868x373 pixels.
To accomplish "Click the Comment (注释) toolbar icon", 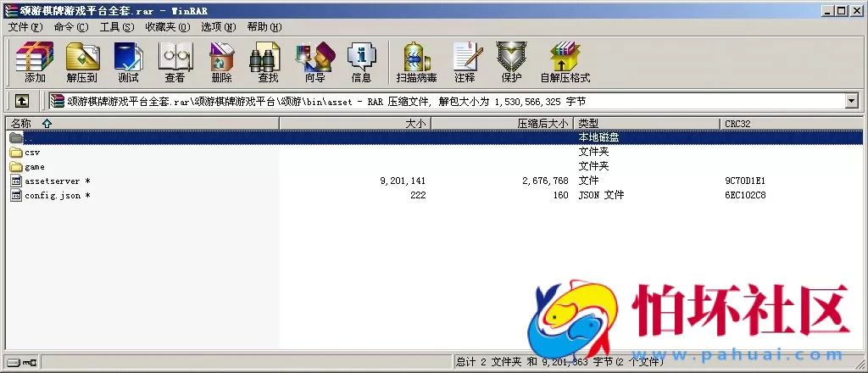I will click(x=466, y=57).
